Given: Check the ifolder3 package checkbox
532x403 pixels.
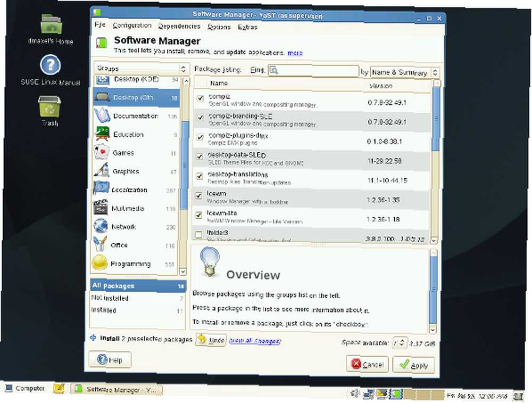Looking at the screenshot, I should pos(198,234).
